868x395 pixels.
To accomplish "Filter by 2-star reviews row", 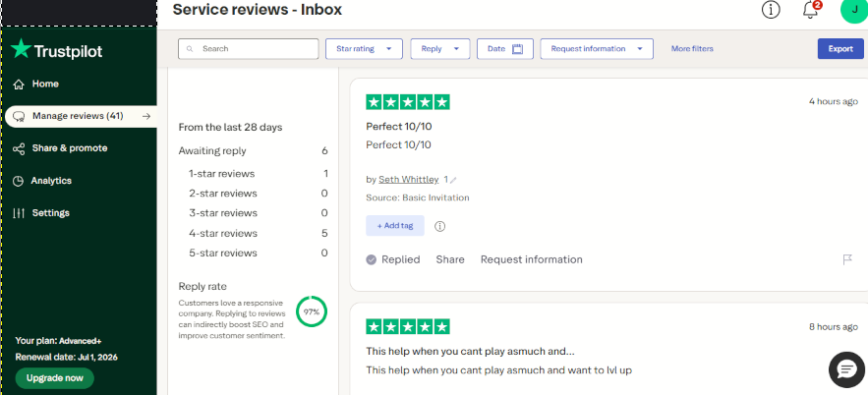I will (x=258, y=194).
